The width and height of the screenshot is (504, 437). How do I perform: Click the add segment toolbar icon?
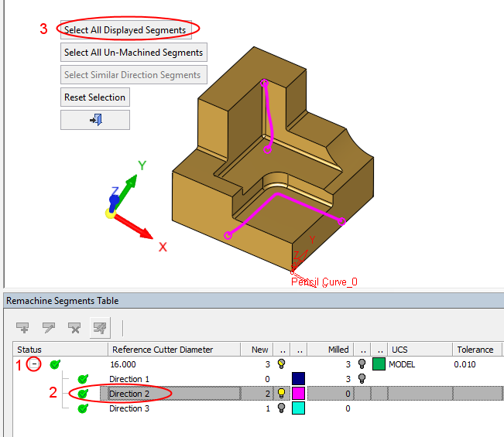coord(22,328)
